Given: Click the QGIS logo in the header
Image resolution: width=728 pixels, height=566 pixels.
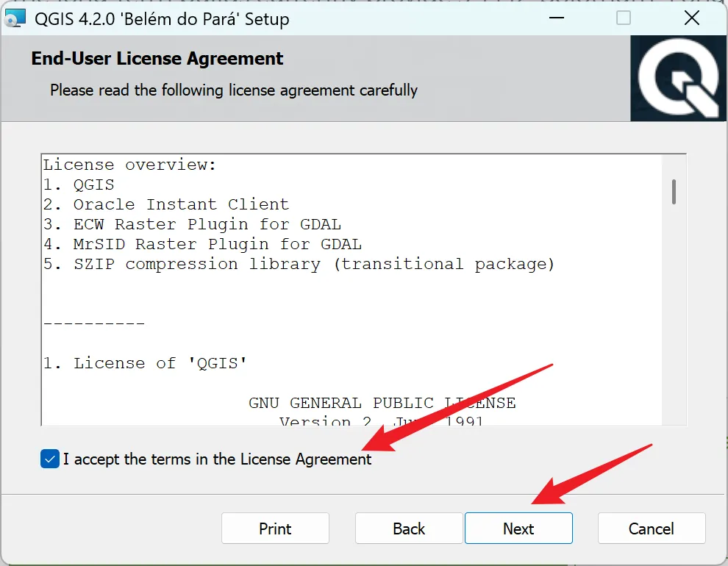Looking at the screenshot, I should coord(678,79).
